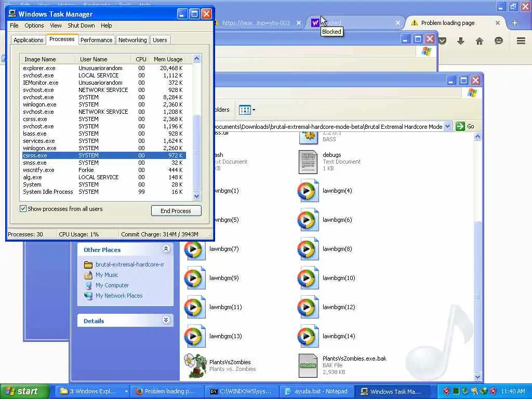Switch to C:\WINDOWS\sys command prompt taskbar item
This screenshot has height=399, width=532.
[241, 391]
